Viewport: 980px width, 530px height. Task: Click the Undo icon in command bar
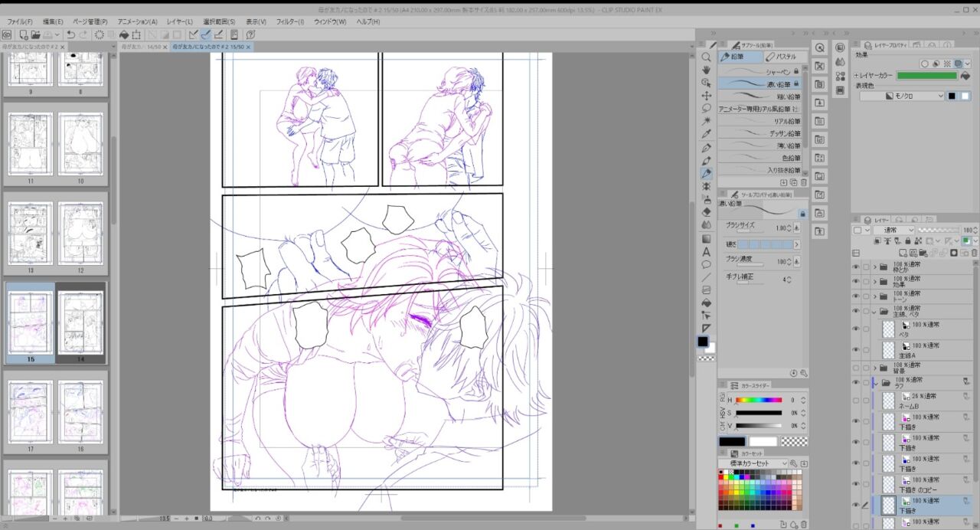pyautogui.click(x=70, y=34)
